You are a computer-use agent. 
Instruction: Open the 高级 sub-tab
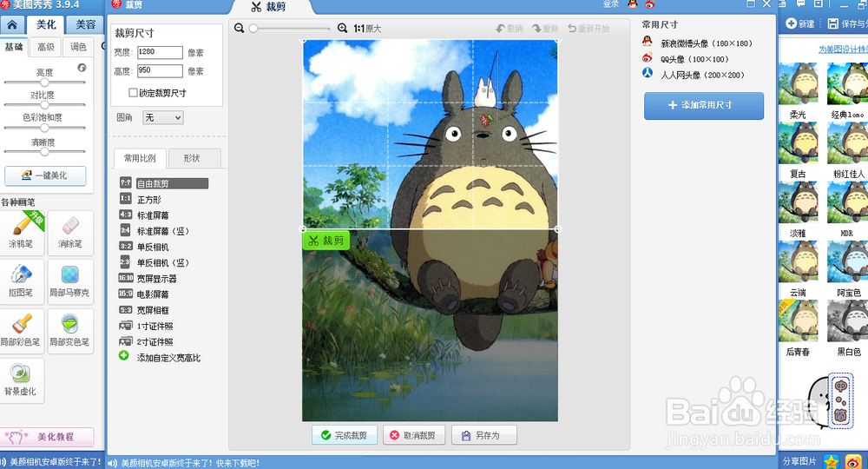point(46,47)
